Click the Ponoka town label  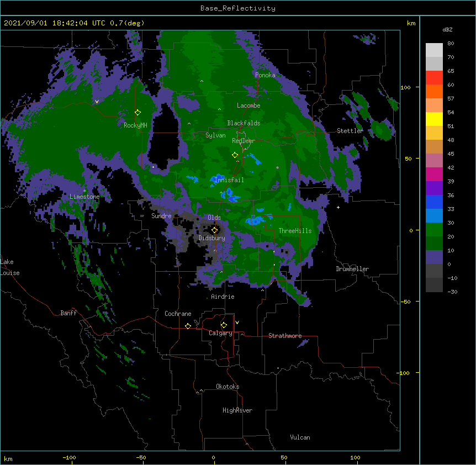[265, 75]
